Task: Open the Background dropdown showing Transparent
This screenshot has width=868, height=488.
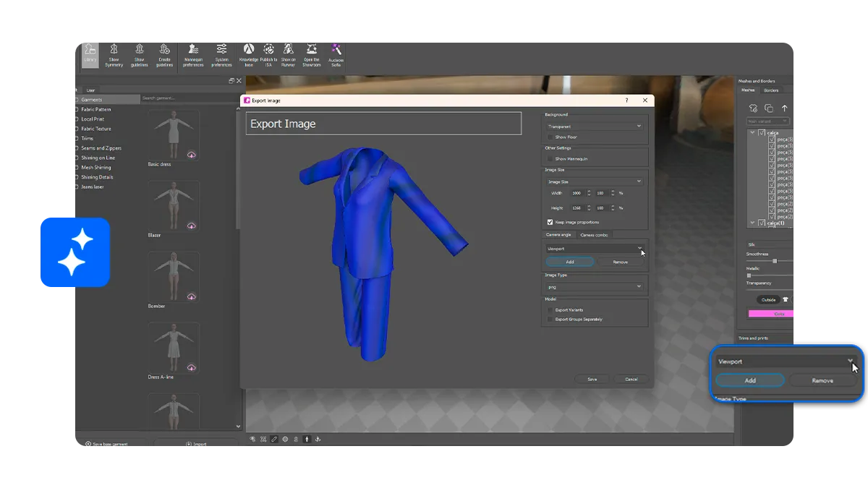Action: [595, 126]
